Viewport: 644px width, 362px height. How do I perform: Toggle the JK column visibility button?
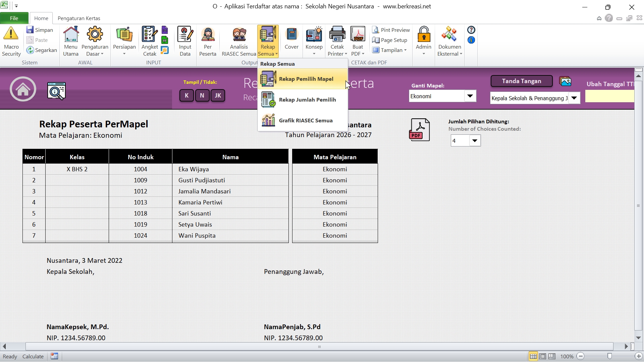tap(218, 96)
